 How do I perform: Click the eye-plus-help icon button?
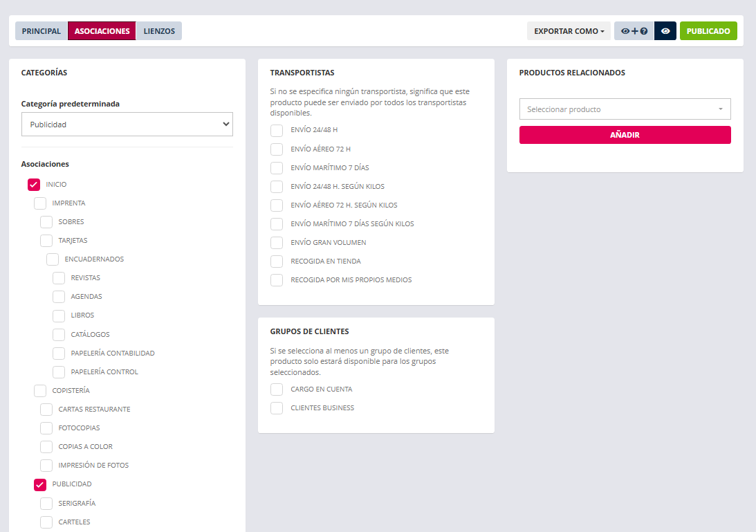point(634,31)
